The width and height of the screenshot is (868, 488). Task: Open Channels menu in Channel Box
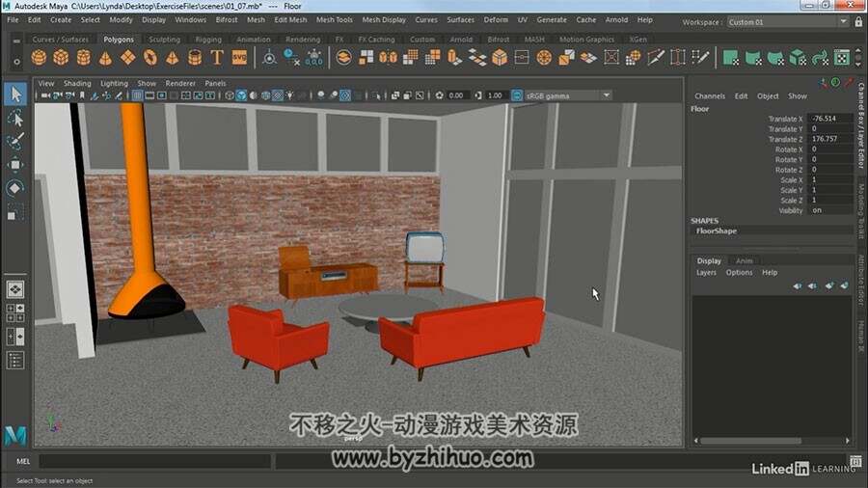tap(710, 96)
